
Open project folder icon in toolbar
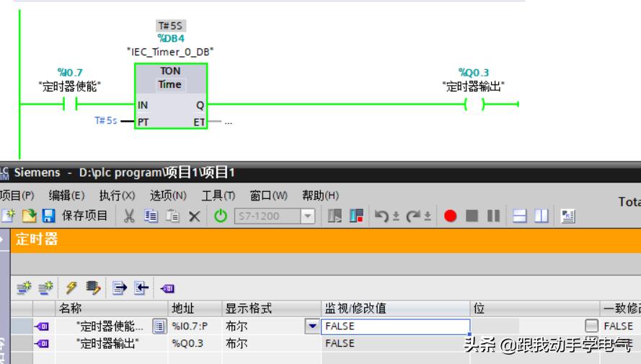(29, 216)
